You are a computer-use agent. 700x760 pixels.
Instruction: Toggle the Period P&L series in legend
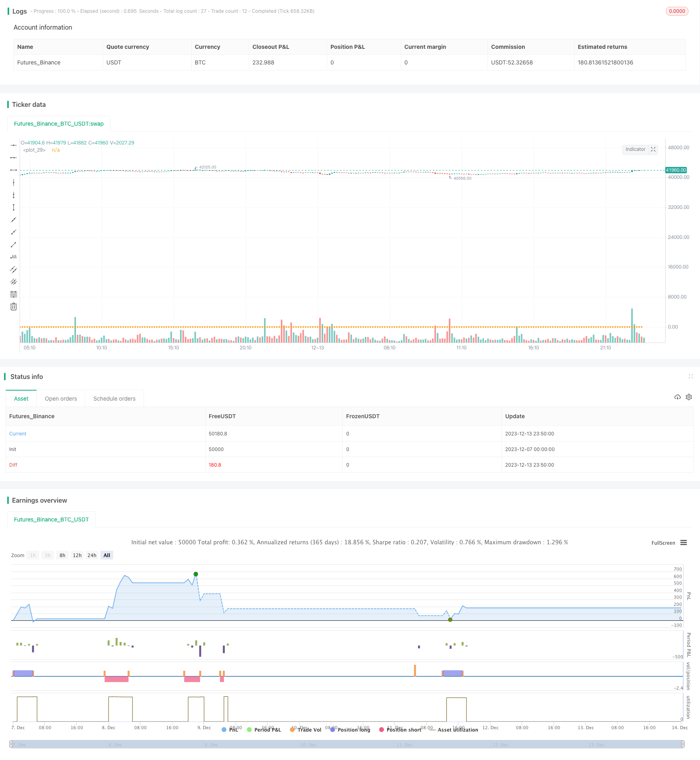tap(264, 730)
